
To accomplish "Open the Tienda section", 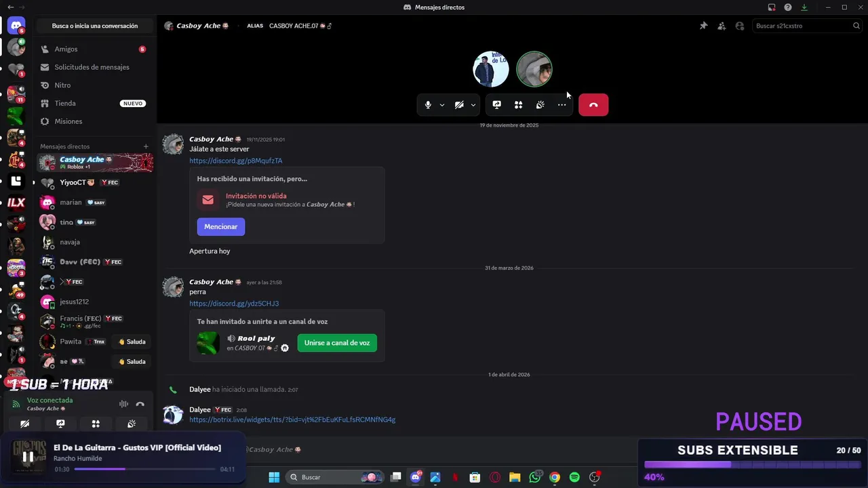I will point(94,103).
